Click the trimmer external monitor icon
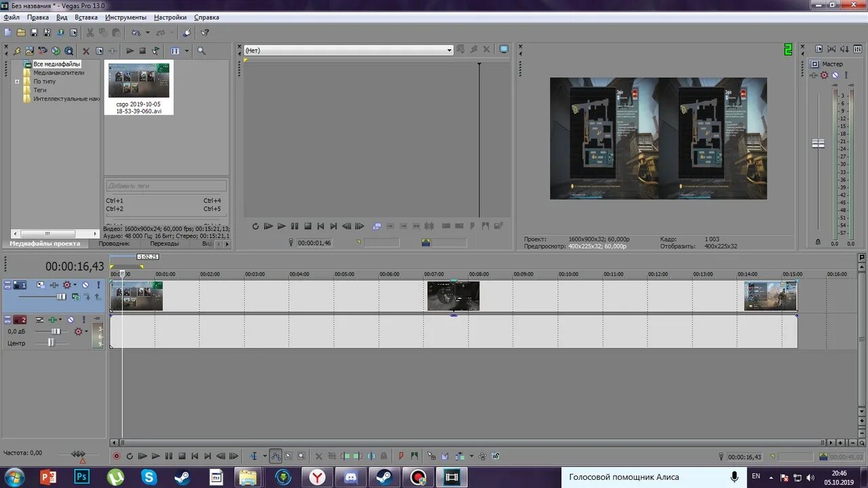Viewport: 868px width, 488px height. 504,49
